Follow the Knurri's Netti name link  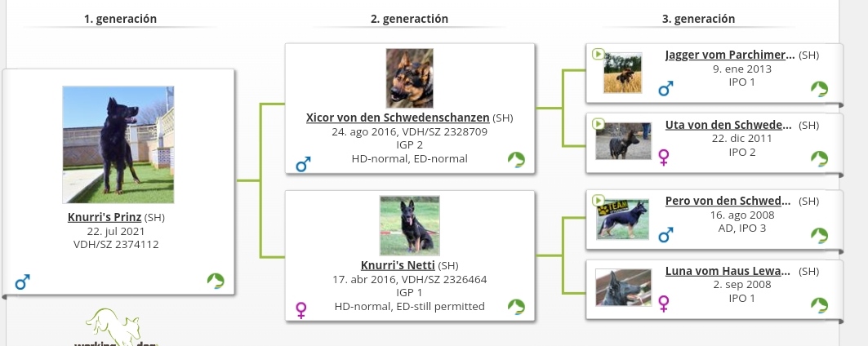pos(398,265)
